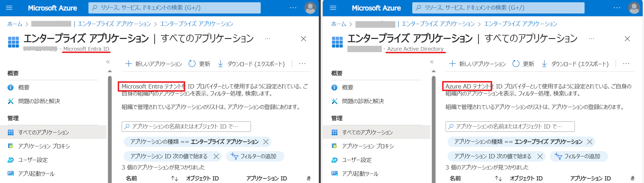Click application name search field in left portal
Screen dimensions: 644x183
click(x=186, y=127)
